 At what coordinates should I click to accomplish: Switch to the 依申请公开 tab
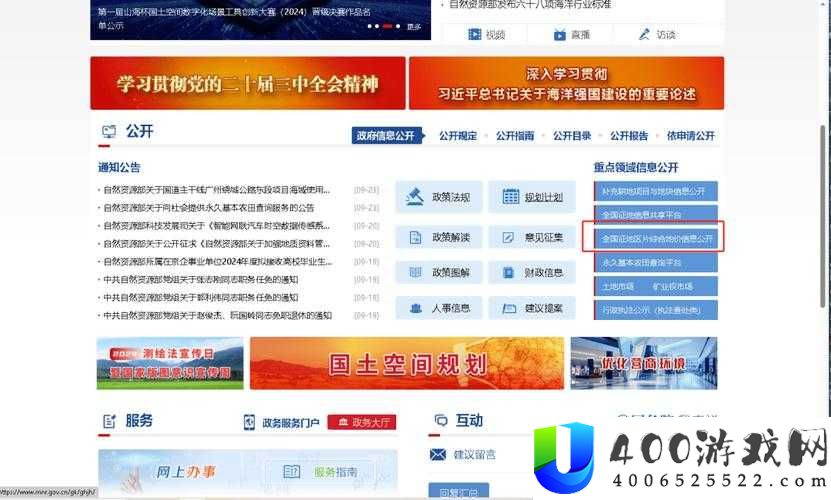691,136
